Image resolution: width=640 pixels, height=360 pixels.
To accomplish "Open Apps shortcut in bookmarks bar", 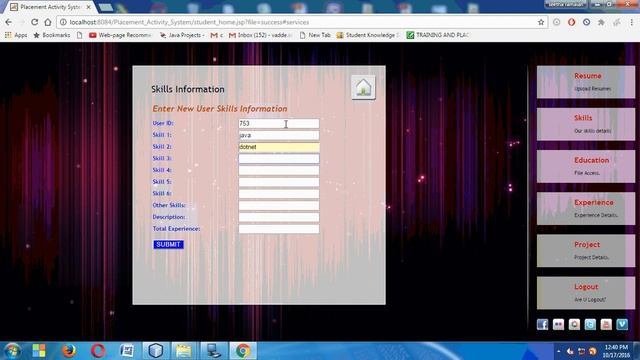I will (16, 35).
